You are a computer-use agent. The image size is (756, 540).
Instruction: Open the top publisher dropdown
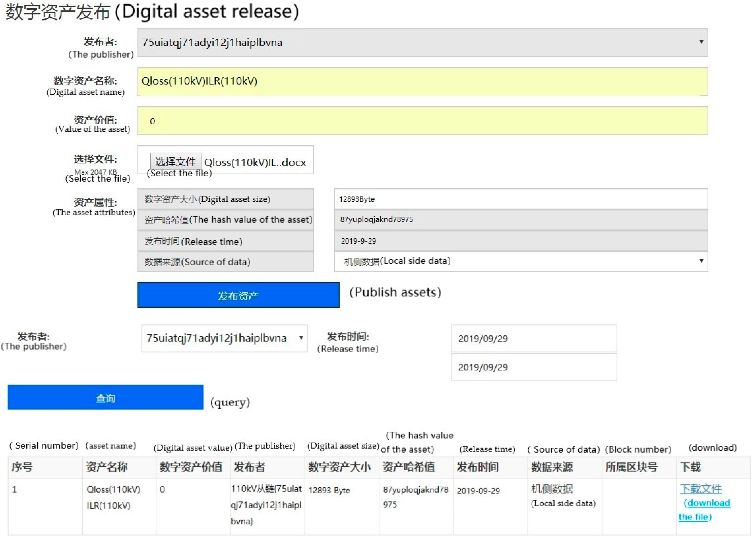[x=422, y=42]
